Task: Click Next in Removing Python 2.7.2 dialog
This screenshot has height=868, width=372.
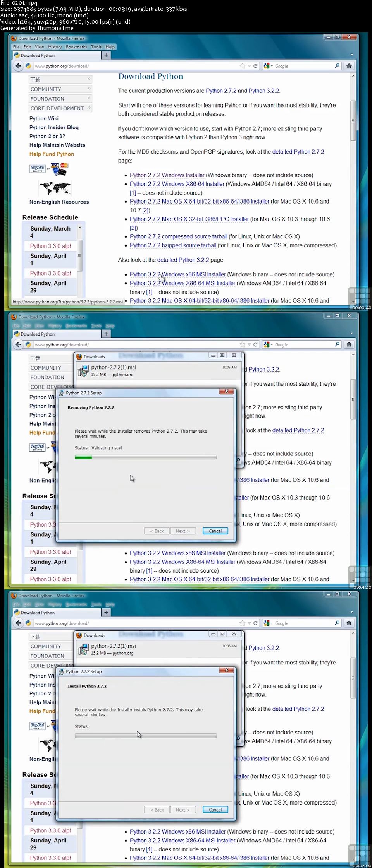Action: [x=183, y=531]
